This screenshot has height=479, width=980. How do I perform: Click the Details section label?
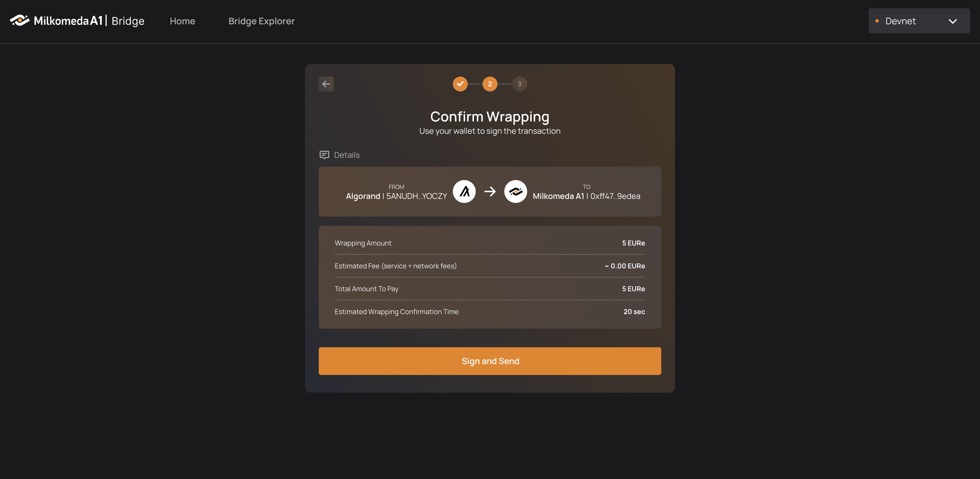346,155
